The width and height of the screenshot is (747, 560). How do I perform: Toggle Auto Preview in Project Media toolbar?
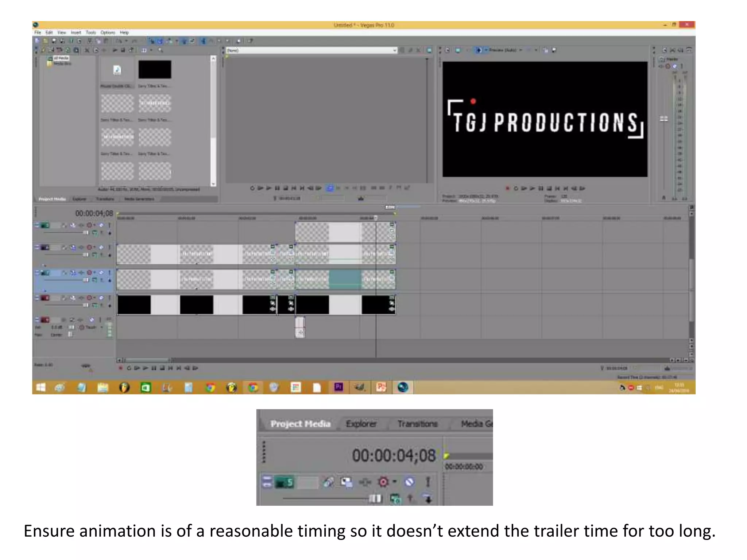tap(131, 50)
